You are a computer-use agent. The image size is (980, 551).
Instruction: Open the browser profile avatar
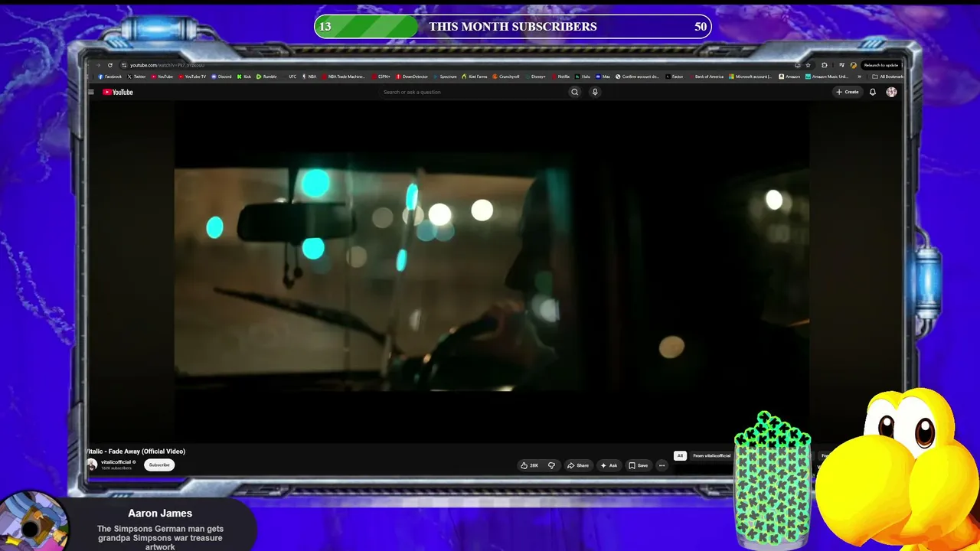pyautogui.click(x=853, y=65)
